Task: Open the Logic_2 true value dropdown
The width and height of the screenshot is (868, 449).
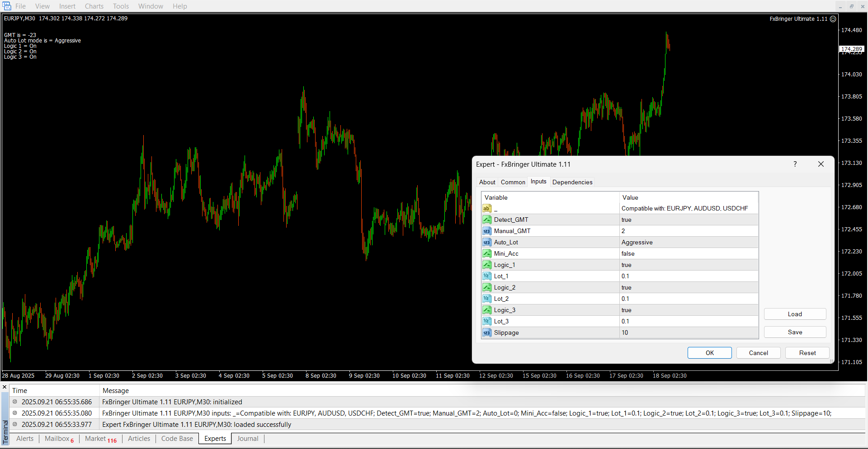Action: [x=689, y=287]
